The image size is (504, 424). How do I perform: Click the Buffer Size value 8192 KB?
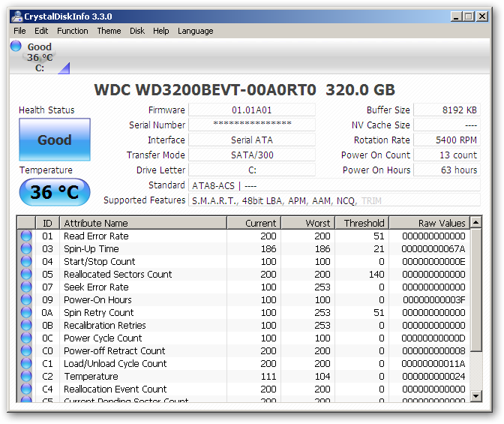click(447, 110)
